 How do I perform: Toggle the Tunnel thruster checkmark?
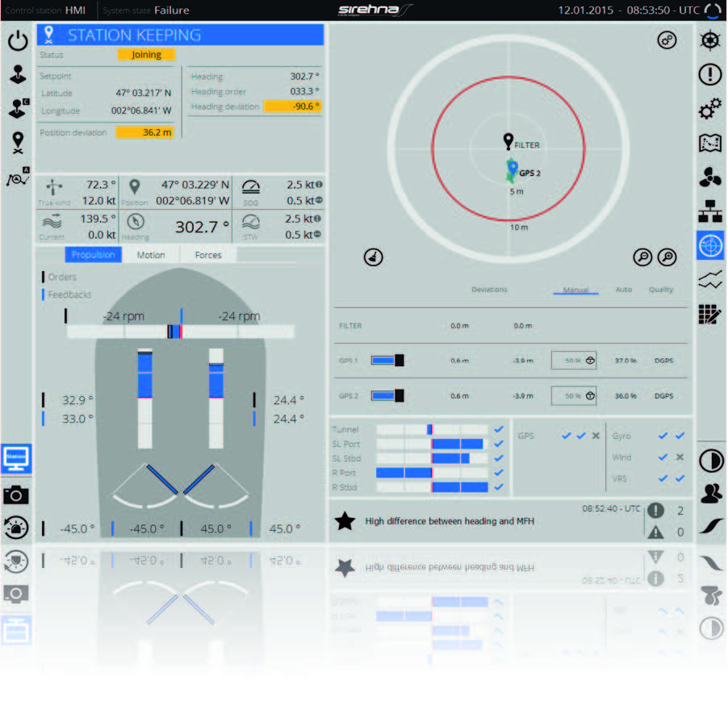[499, 430]
